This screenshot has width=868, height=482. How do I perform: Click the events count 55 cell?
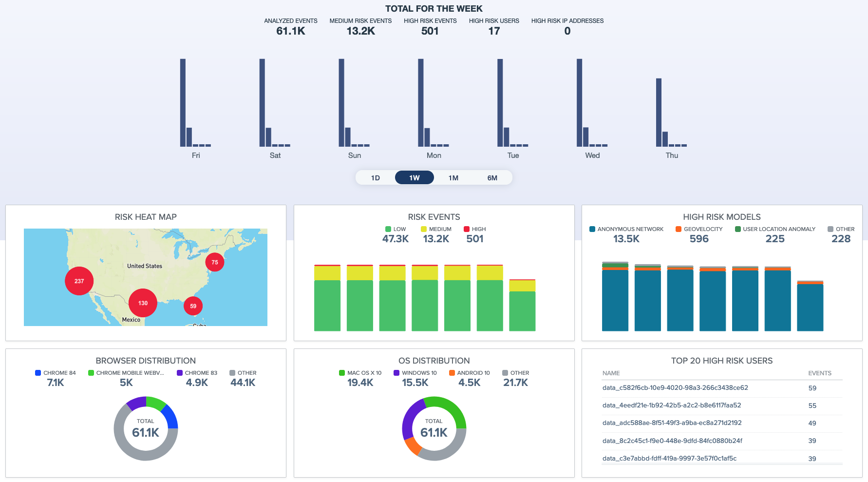(x=812, y=406)
